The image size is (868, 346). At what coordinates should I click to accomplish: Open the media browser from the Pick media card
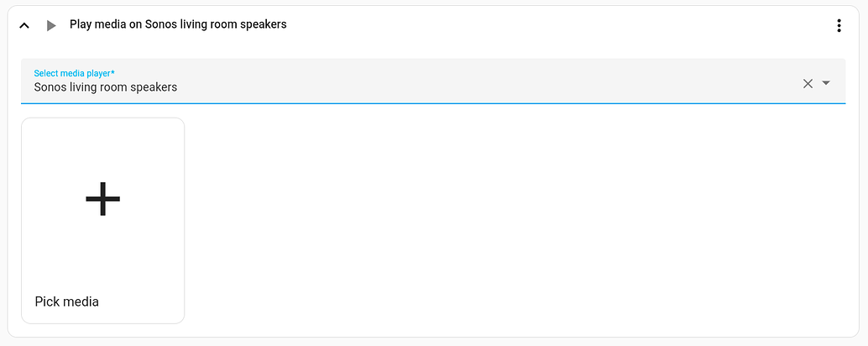pyautogui.click(x=102, y=220)
